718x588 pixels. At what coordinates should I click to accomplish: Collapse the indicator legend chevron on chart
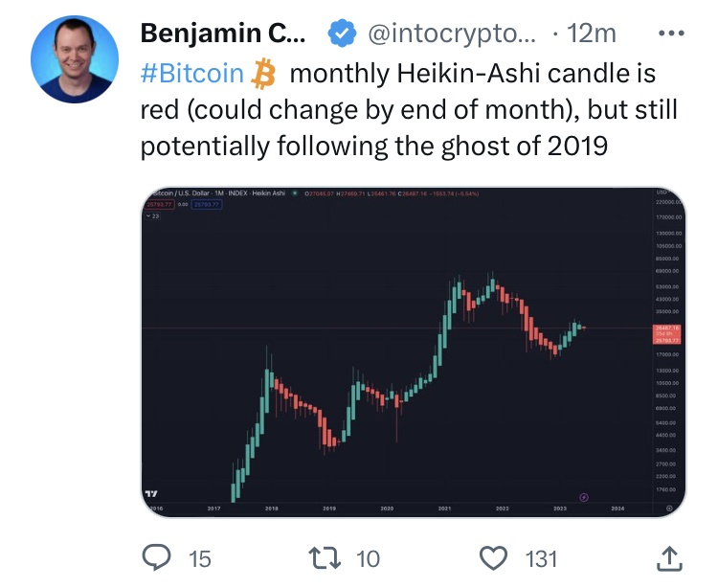tap(149, 216)
